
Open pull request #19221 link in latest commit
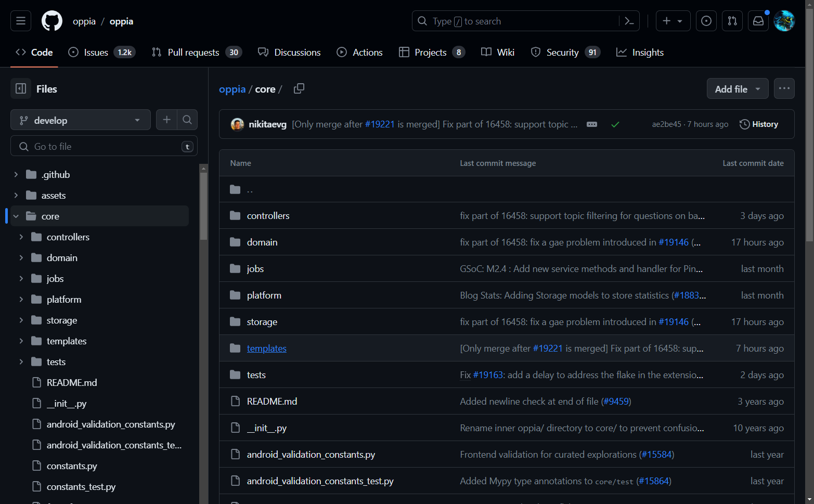point(380,124)
